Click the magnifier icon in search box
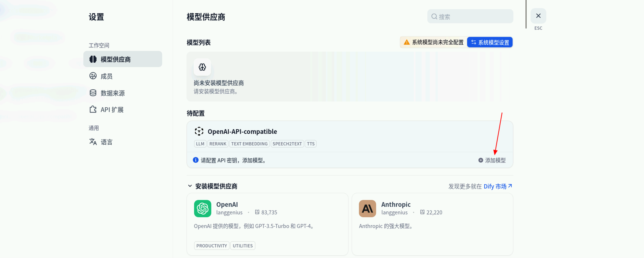The height and width of the screenshot is (258, 644). tap(434, 16)
